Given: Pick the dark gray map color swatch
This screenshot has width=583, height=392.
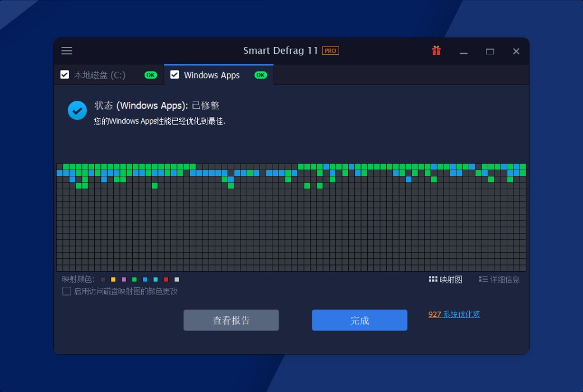Looking at the screenshot, I should (x=103, y=279).
